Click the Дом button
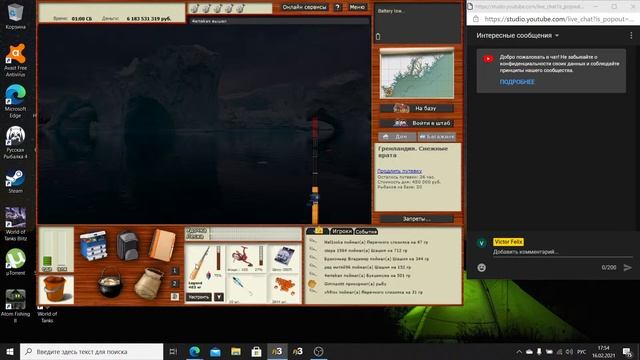Screen dimensions: 640x360 [x=397, y=137]
